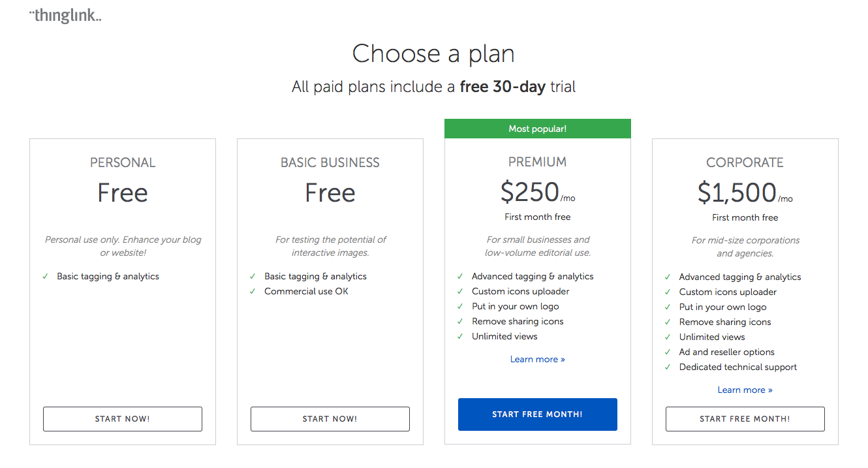Click the $250 price in Premium

(530, 192)
